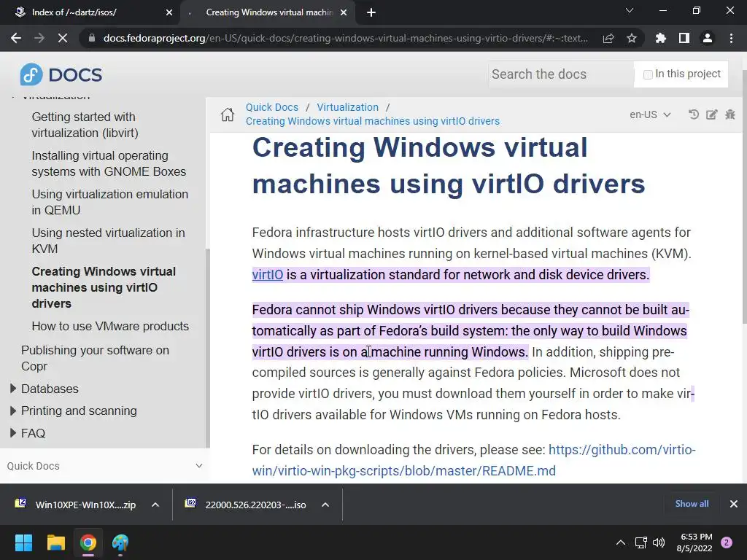Open the Win10XPE zip download item

(x=76, y=505)
